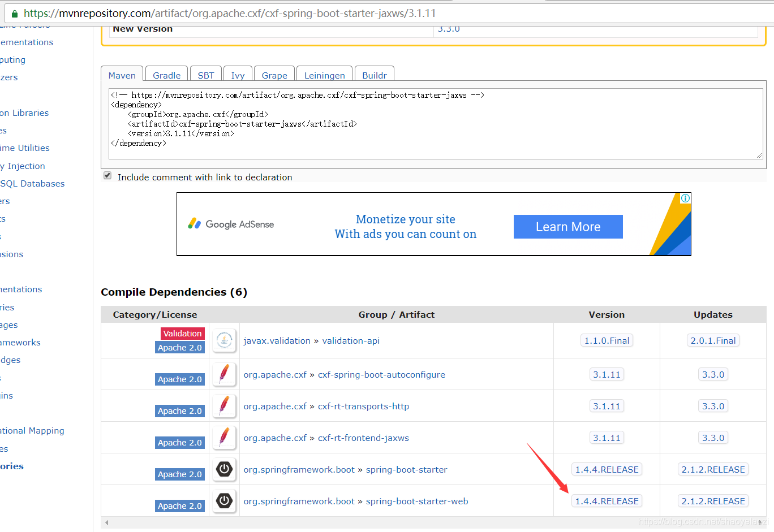The image size is (774, 532).
Task: Click version 1.4.4.RELEASE of spring-boot-starter
Action: click(x=607, y=469)
